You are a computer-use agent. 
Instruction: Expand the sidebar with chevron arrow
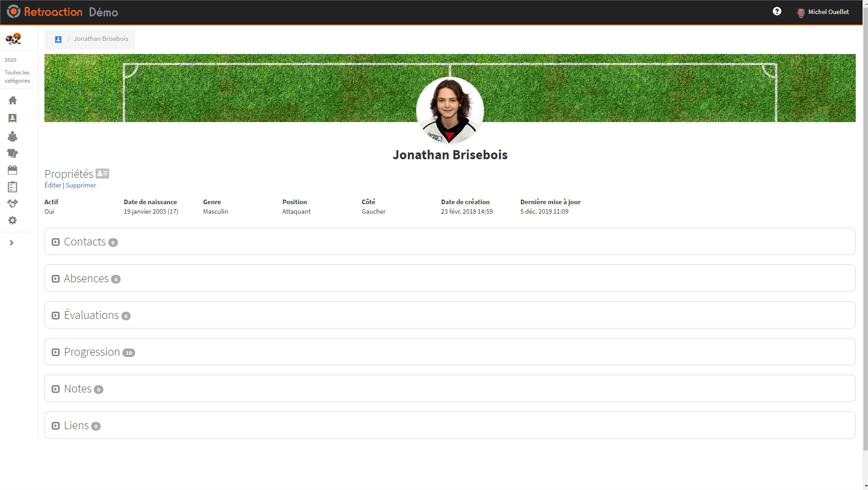(12, 243)
